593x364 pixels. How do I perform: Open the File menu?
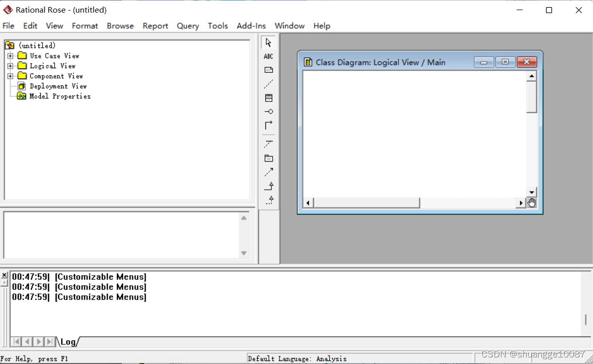coord(8,26)
